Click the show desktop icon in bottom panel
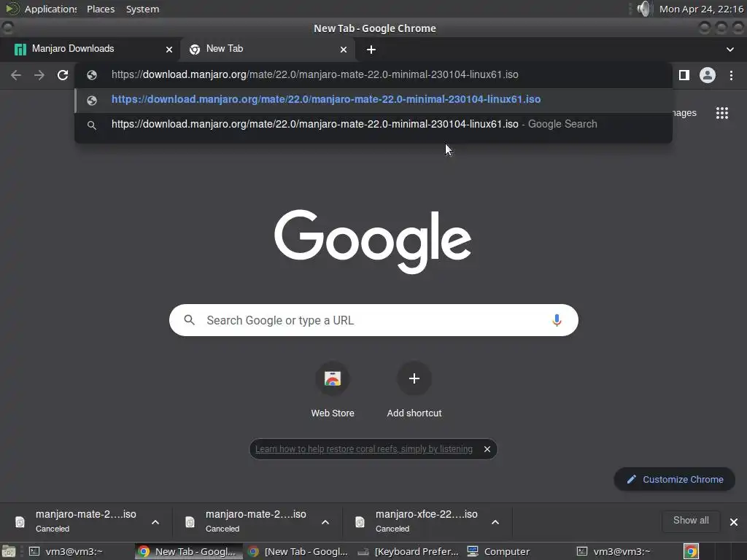 point(9,551)
